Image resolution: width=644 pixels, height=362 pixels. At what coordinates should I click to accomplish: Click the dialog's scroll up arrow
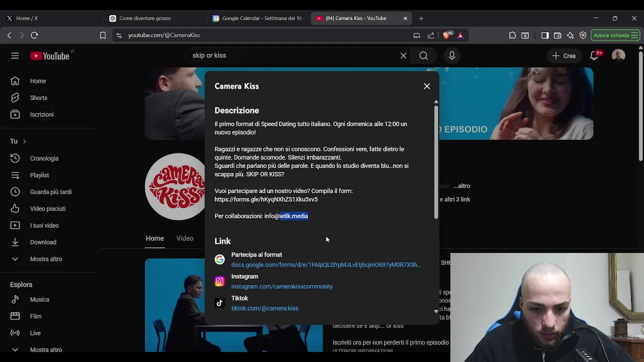(x=436, y=102)
